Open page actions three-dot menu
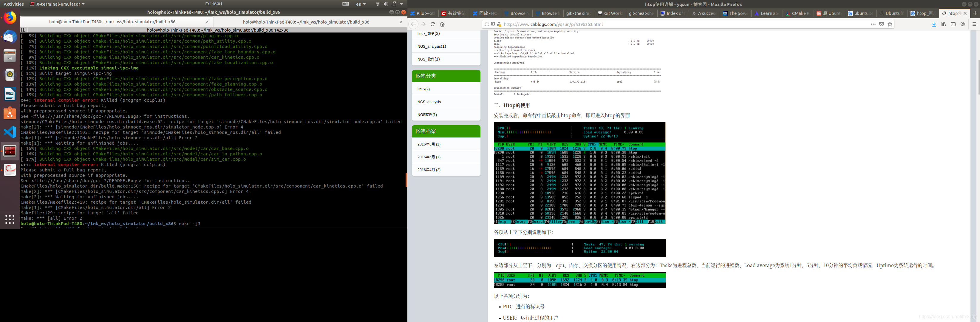980x322 pixels. tap(873, 24)
